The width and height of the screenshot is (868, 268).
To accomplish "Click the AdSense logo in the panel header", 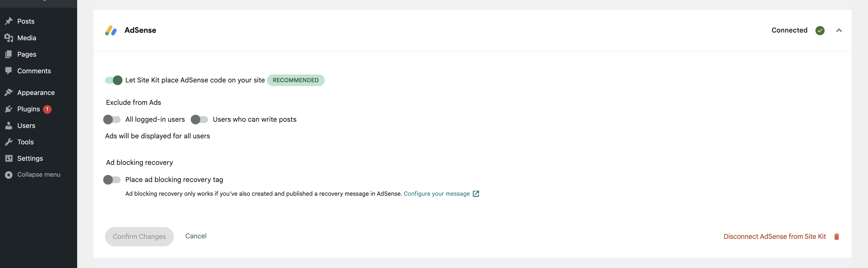I will pos(111,30).
